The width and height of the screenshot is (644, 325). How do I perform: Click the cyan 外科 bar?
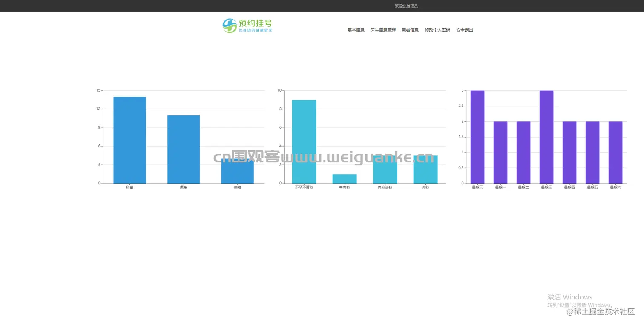425,170
